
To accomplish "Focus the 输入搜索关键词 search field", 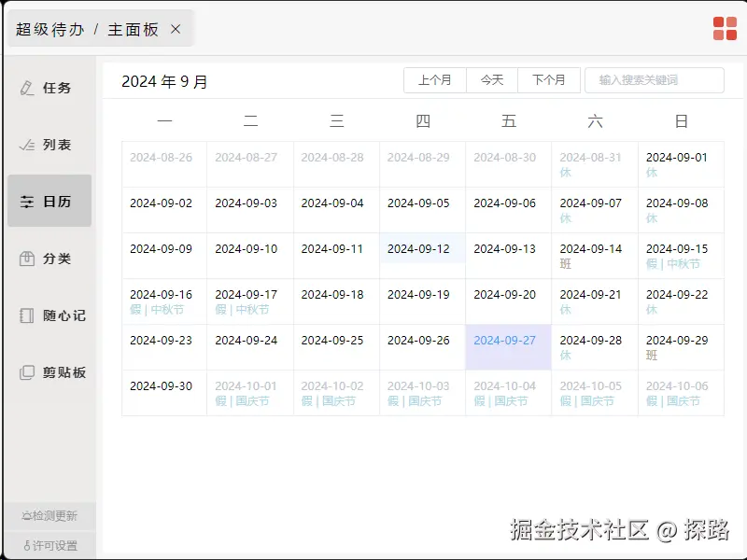I will point(655,80).
